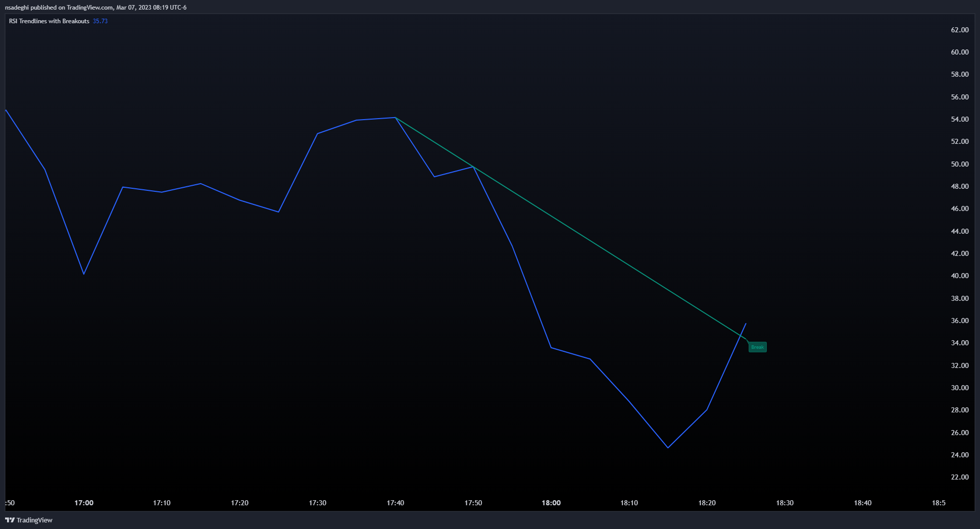
Task: Click the 17:40 time axis label
Action: tap(395, 503)
